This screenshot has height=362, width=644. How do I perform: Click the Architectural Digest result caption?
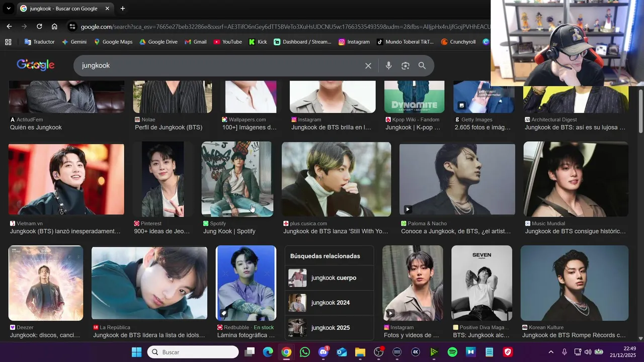[575, 128]
